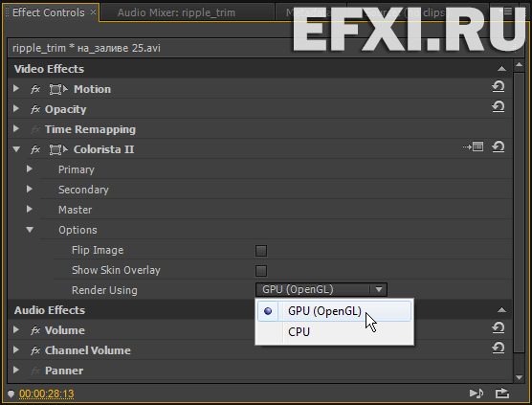Choose GPU (OpenGL) render option
The width and height of the screenshot is (532, 405).
334,311
